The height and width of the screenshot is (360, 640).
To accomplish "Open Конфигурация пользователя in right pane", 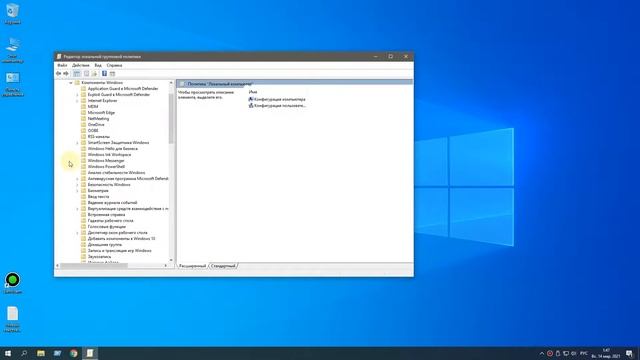I will 277,106.
